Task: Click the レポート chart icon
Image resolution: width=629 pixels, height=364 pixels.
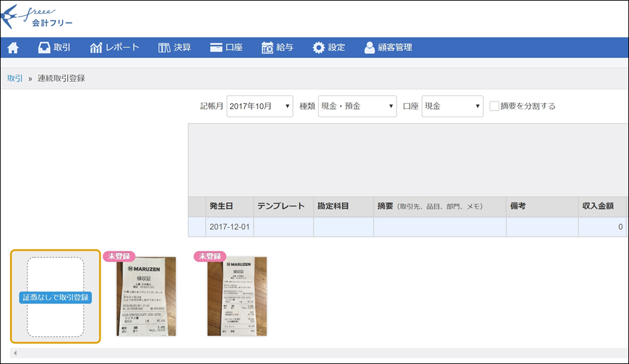Action: pyautogui.click(x=96, y=47)
